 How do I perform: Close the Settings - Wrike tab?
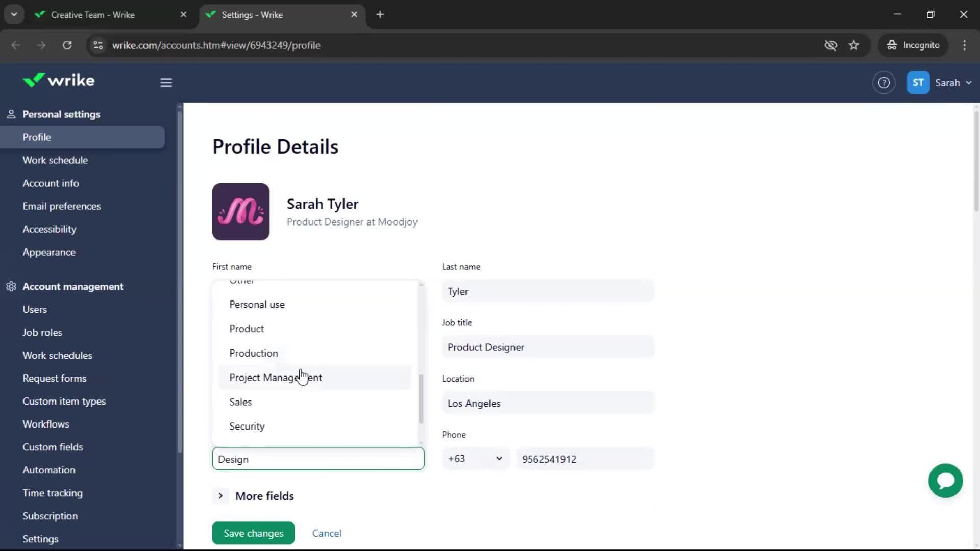(x=354, y=15)
